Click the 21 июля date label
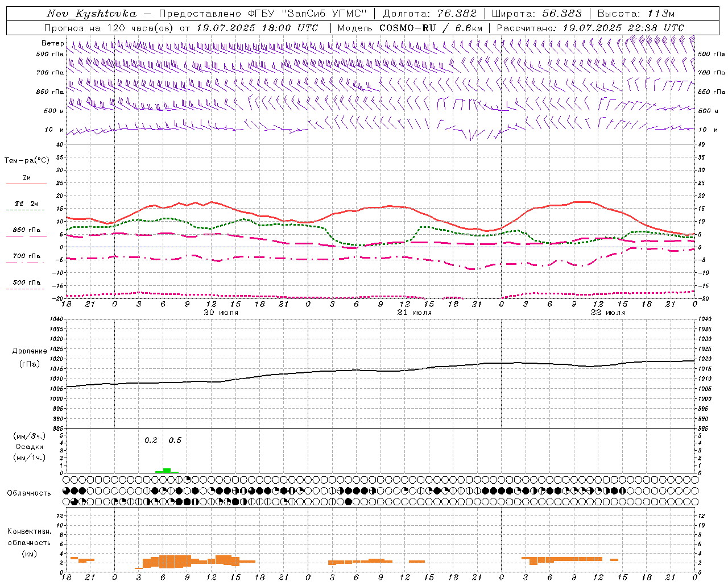This screenshot has height=582, width=728. (x=414, y=313)
